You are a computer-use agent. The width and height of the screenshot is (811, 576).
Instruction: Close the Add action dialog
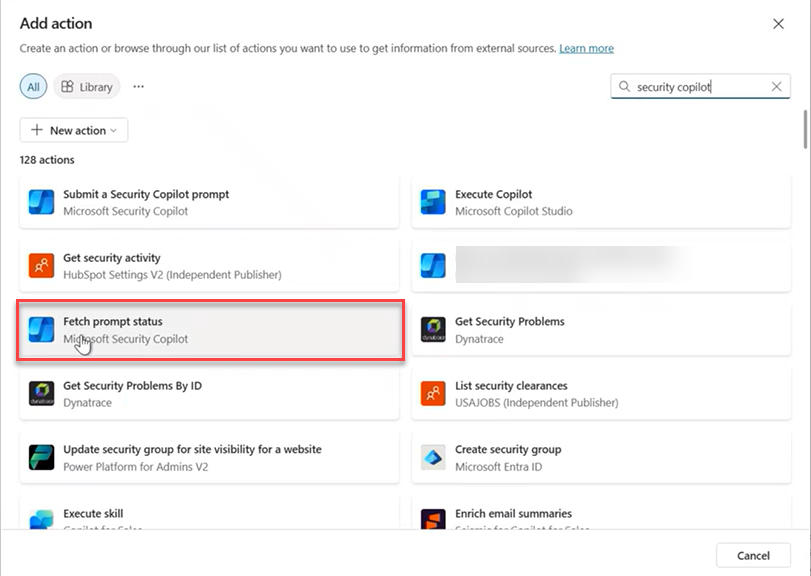point(778,24)
